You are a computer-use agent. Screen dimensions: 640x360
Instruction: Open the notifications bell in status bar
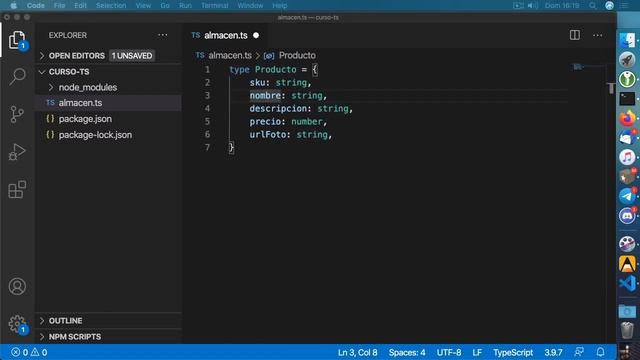pyautogui.click(x=600, y=352)
